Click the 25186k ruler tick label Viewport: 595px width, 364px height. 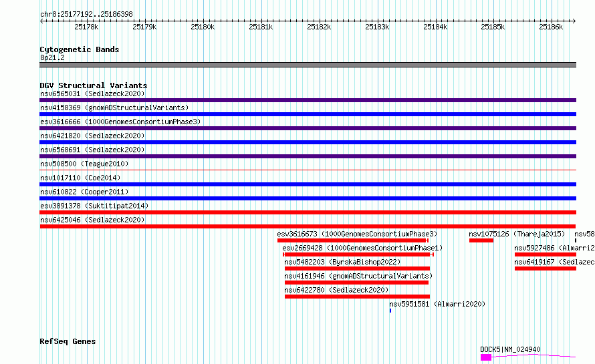point(551,27)
